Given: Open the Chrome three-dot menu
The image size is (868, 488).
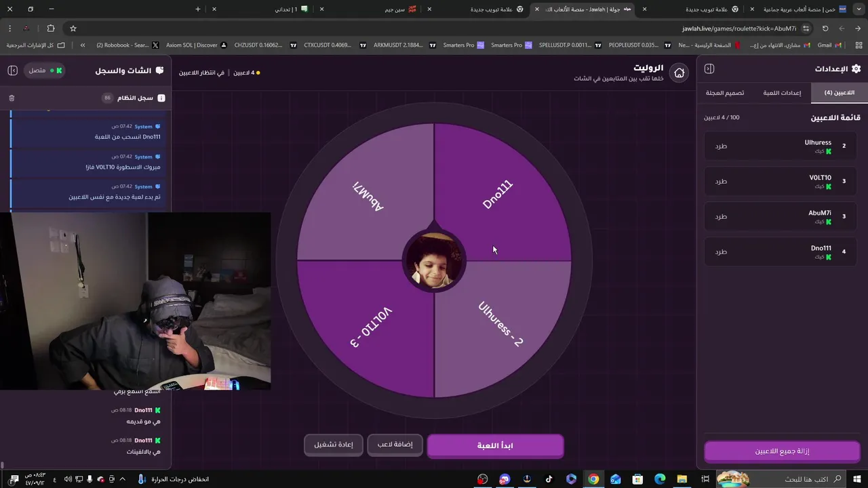Looking at the screenshot, I should coord(9,28).
